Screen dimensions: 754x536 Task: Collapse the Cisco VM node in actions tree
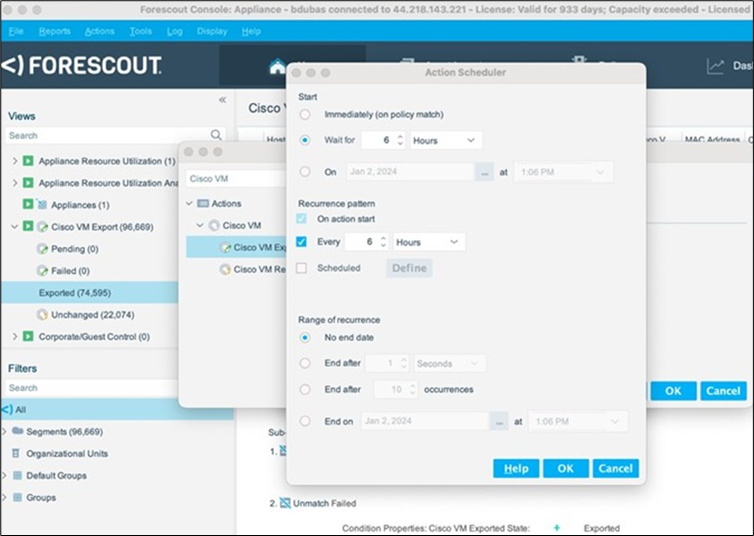point(200,225)
